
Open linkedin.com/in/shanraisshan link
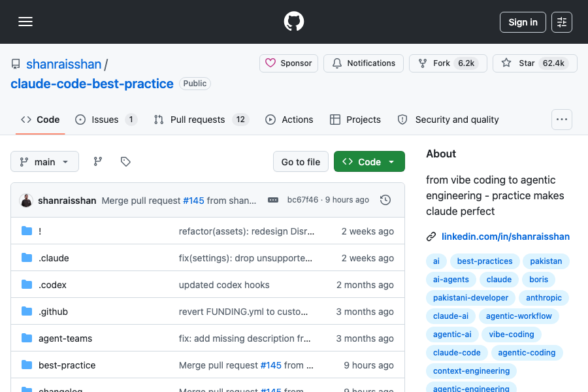point(506,237)
